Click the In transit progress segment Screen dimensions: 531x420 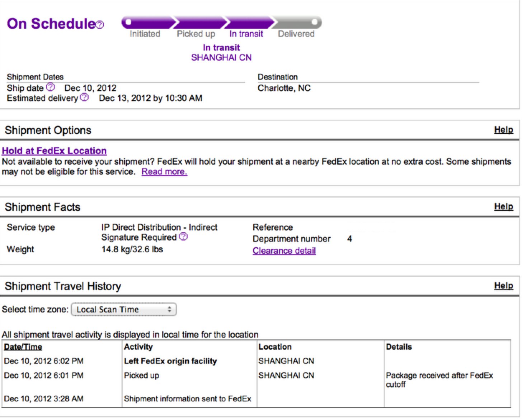[x=248, y=23]
